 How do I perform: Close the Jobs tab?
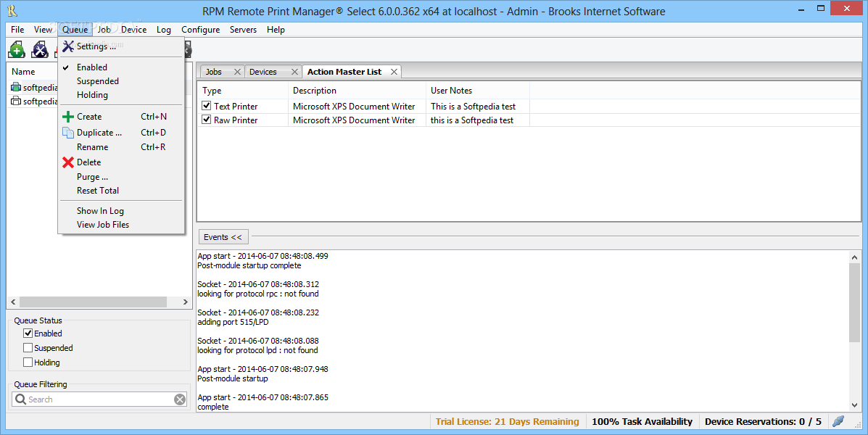(x=237, y=72)
